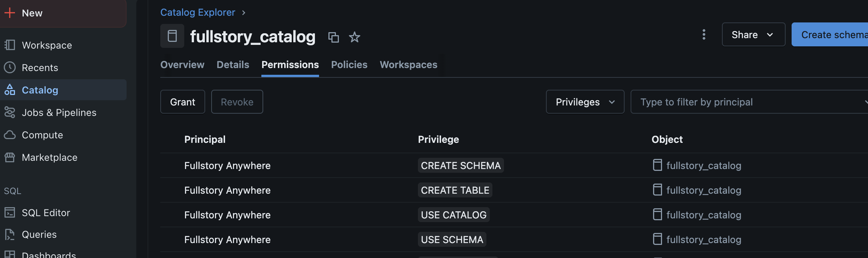Open fullstory_catalog link in CREATE SCHEMA row
868x258 pixels.
click(703, 166)
